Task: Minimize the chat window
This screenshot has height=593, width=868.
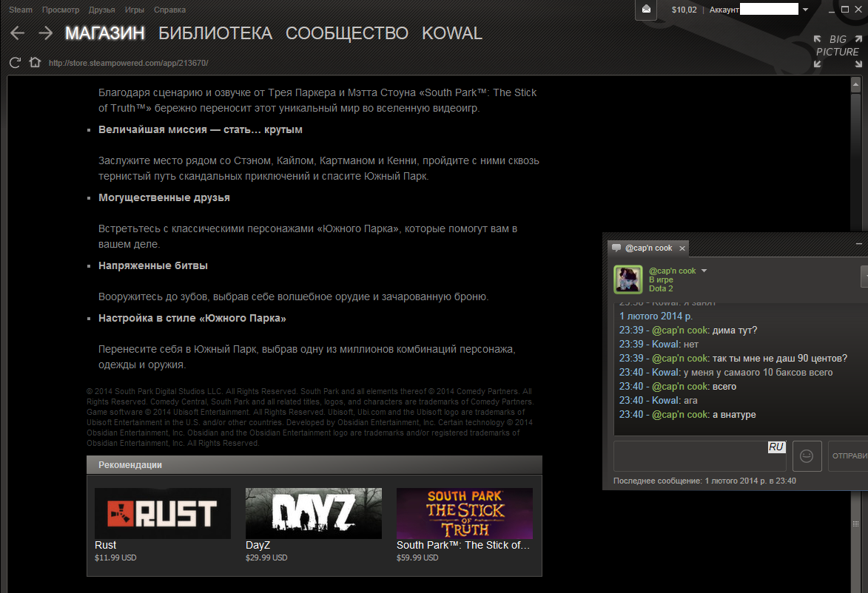Action: click(x=859, y=243)
